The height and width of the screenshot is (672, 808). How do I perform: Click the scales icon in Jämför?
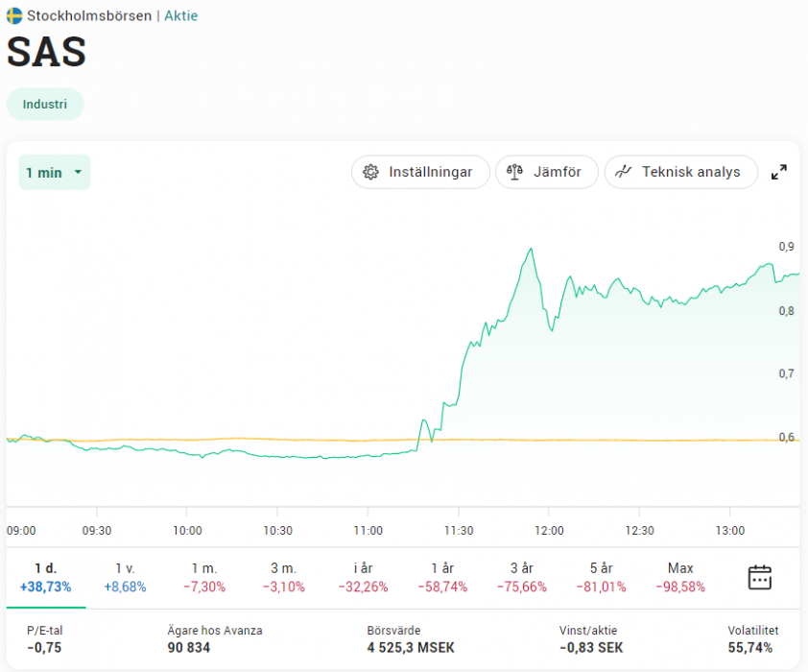pos(515,172)
